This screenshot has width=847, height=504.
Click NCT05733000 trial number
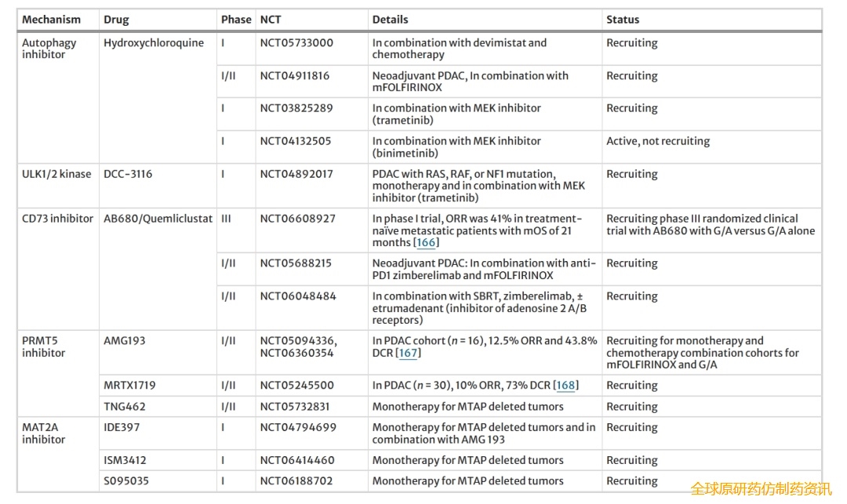pos(296,43)
